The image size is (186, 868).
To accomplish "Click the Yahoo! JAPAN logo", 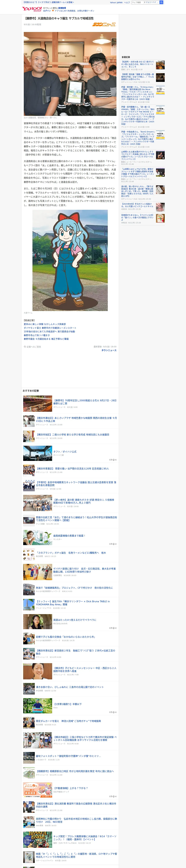I will (32, 9).
